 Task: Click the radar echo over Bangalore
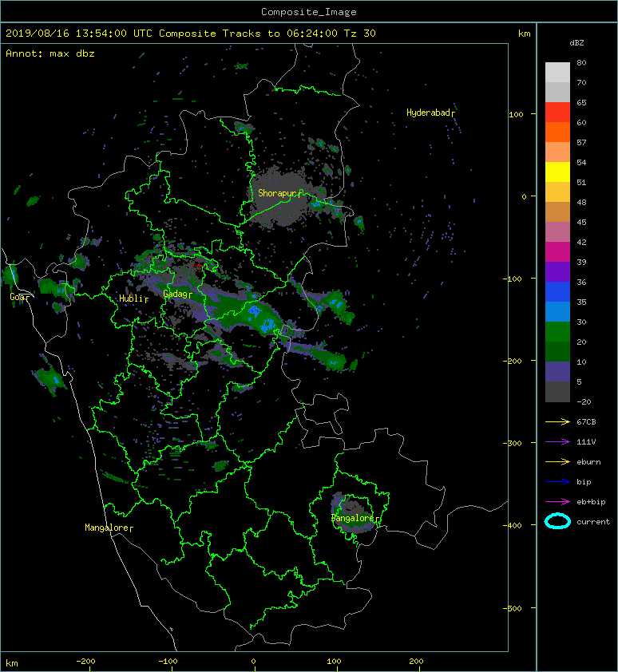click(353, 512)
